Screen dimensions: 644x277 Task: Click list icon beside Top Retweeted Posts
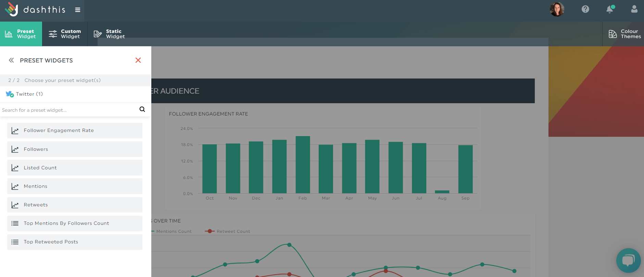tap(15, 242)
